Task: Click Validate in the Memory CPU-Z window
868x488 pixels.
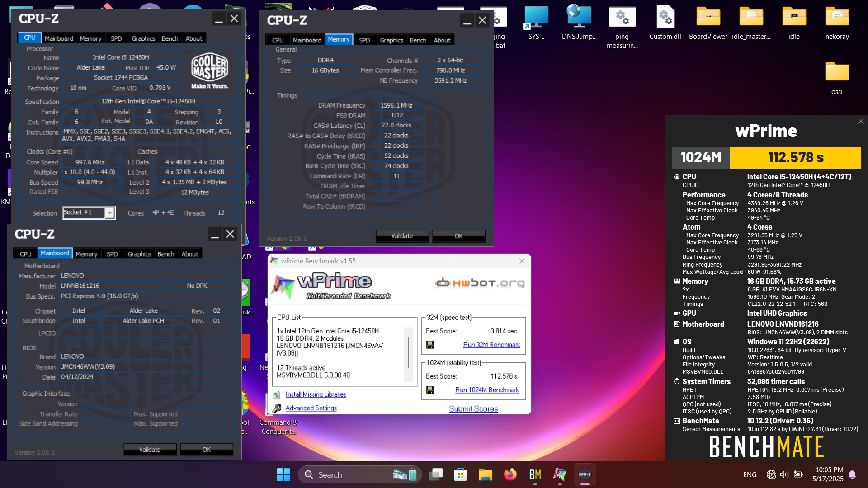Action: pos(402,236)
